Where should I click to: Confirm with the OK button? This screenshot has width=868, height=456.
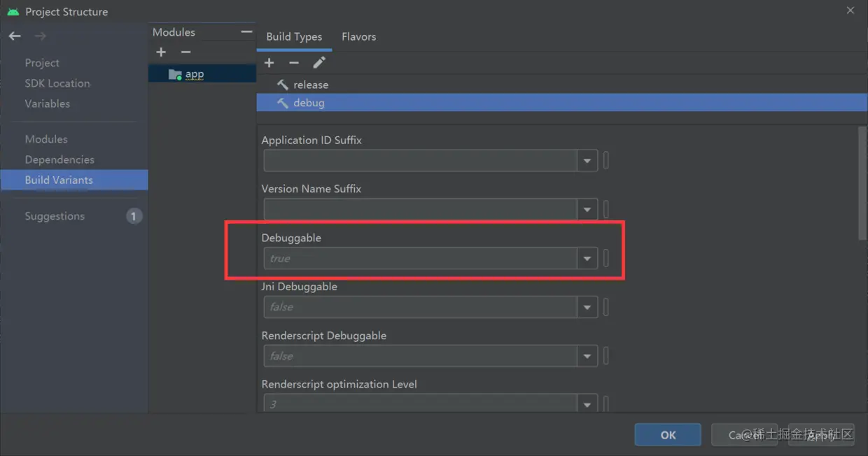tap(668, 435)
